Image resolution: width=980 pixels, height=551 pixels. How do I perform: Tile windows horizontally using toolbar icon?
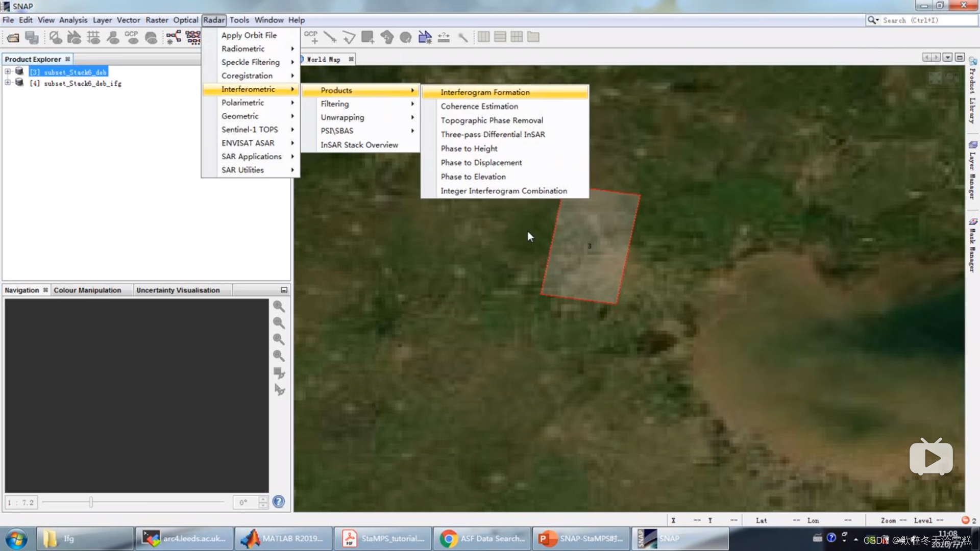point(483,37)
